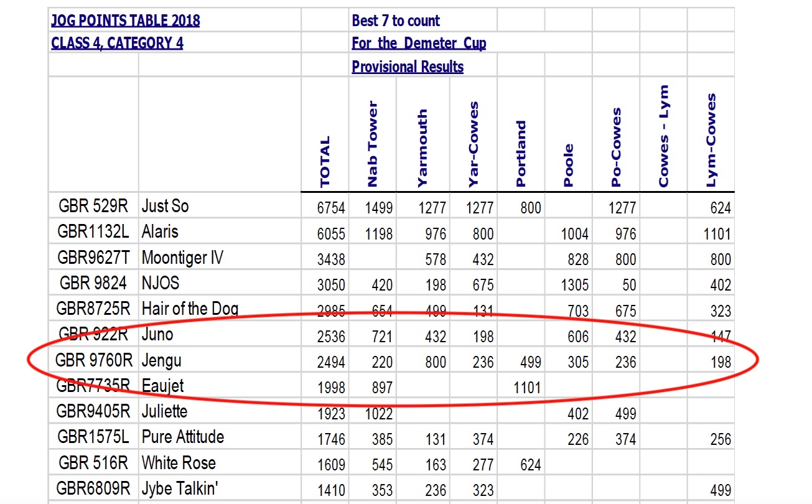Image resolution: width=812 pixels, height=504 pixels.
Task: Click the Moontiger IV boat name cell
Action: coord(182,258)
